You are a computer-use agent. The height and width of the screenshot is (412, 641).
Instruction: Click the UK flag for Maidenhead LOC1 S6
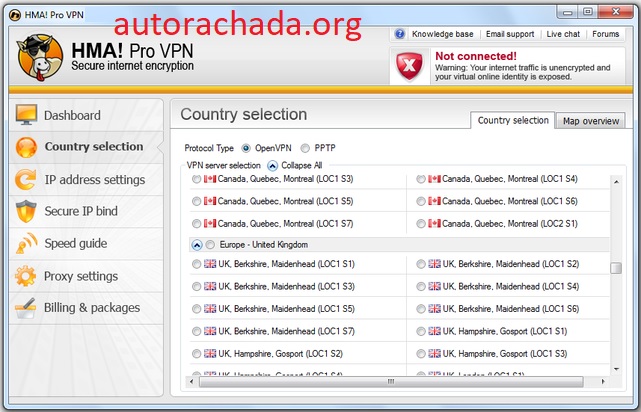434,309
